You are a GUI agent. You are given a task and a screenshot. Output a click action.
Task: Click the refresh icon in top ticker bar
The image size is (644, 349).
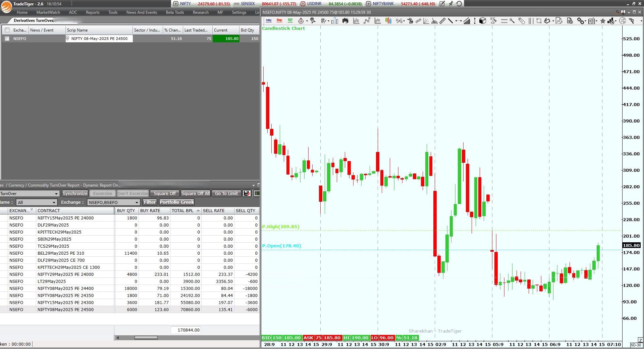[459, 4]
